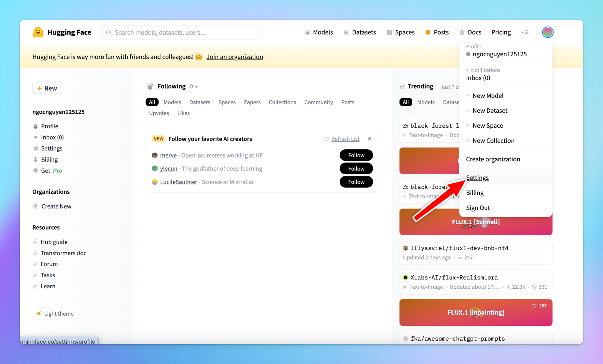Switch Following feed to Models tab
Screen dimensions: 603x364
coord(172,102)
